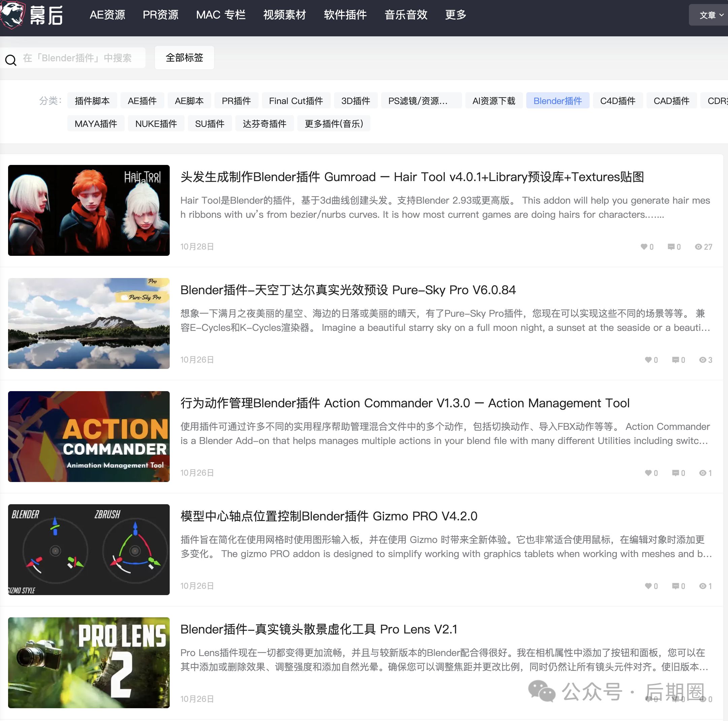Open Gizmo PRO V4.2.0 article title

click(x=329, y=516)
